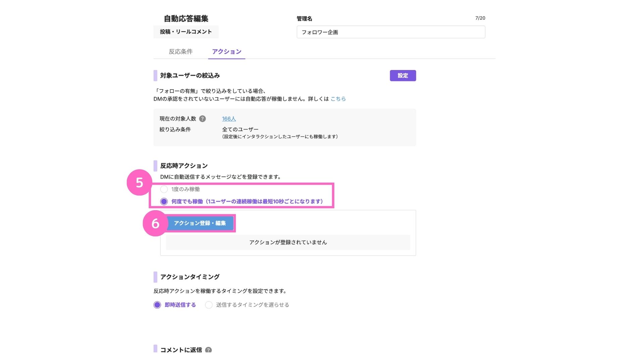Screen dimensions: 644x362
Task: Select the 1度のみ稼働 radio button
Action: [x=164, y=189]
